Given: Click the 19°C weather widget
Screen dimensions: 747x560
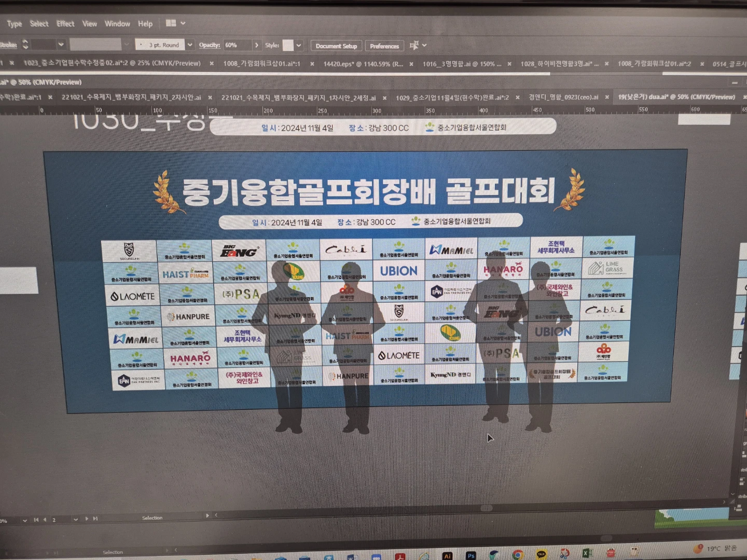Looking at the screenshot, I should (715, 548).
